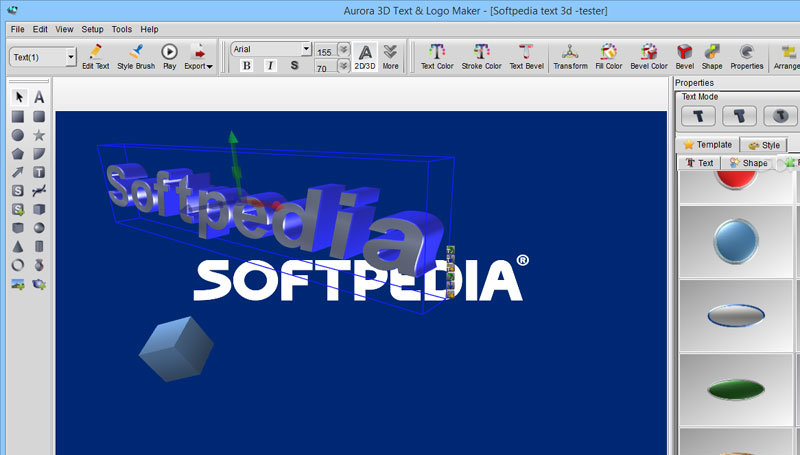The width and height of the screenshot is (800, 455).
Task: Open the value 70 dropdown
Action: (x=344, y=66)
